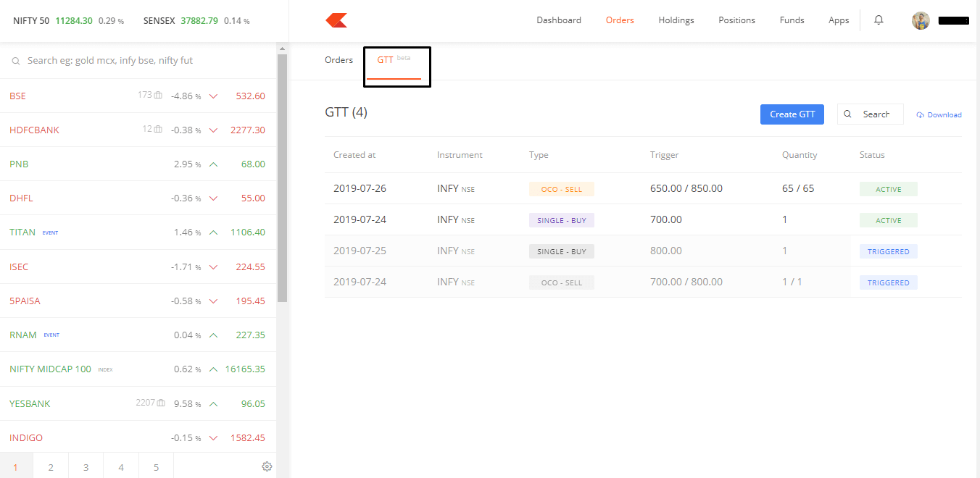The width and height of the screenshot is (980, 478).
Task: Switch to marketwatch page 5
Action: click(x=156, y=467)
